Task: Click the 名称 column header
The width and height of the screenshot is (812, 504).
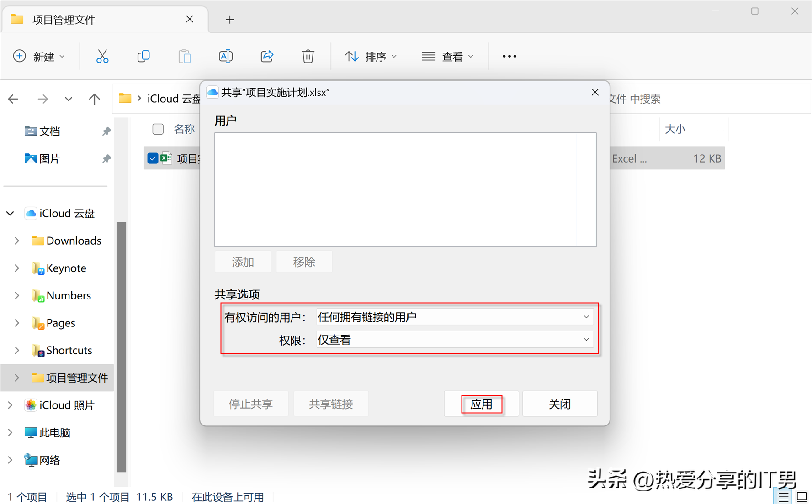Action: click(x=184, y=129)
